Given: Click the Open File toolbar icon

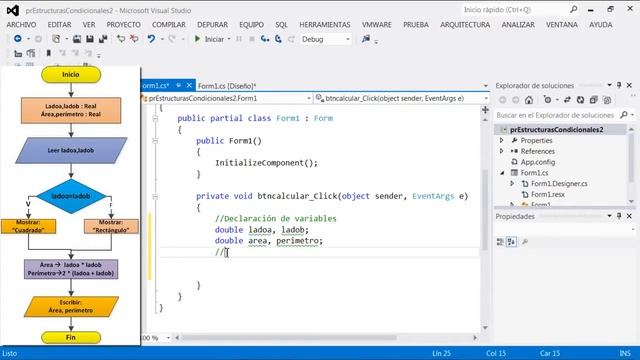Looking at the screenshot, I should [77, 39].
